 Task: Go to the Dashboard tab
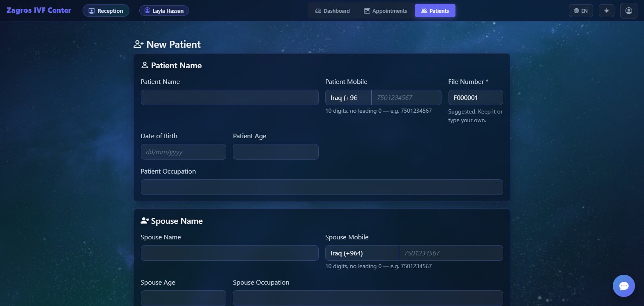pos(333,11)
